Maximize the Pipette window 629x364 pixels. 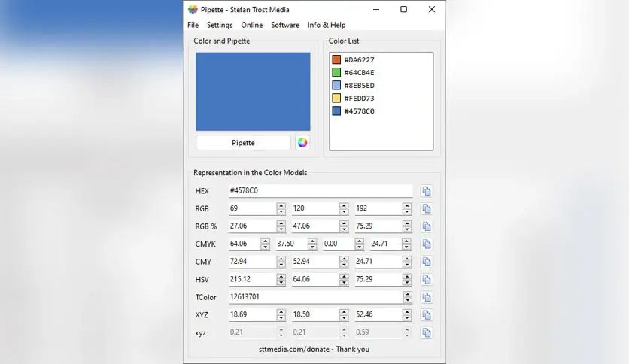[403, 9]
